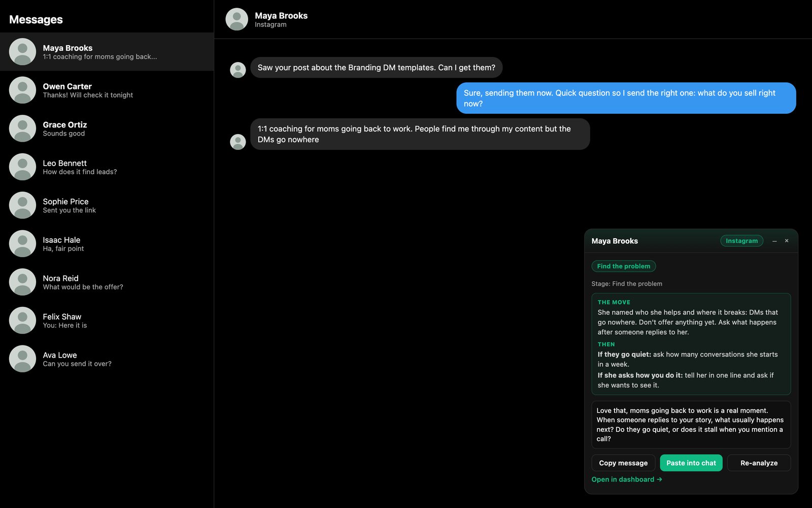Click Grace Ortiz's avatar icon
The width and height of the screenshot is (812, 508).
pyautogui.click(x=22, y=129)
